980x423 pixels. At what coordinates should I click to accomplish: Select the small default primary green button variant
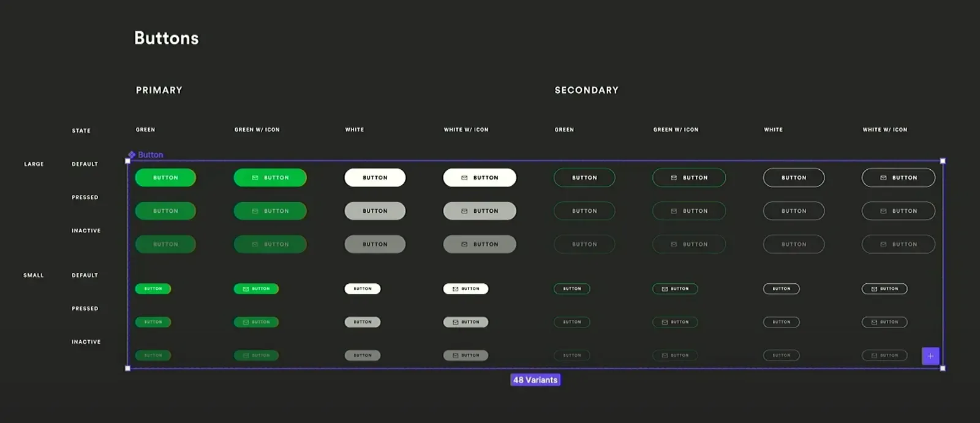click(153, 289)
